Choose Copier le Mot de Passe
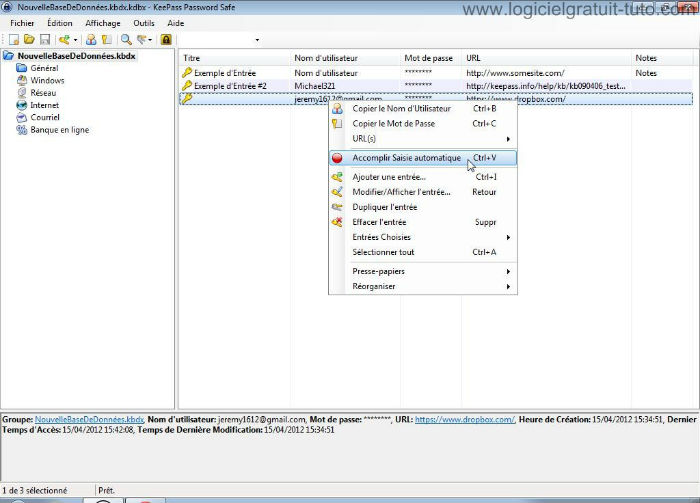700x503 pixels. [x=423, y=124]
